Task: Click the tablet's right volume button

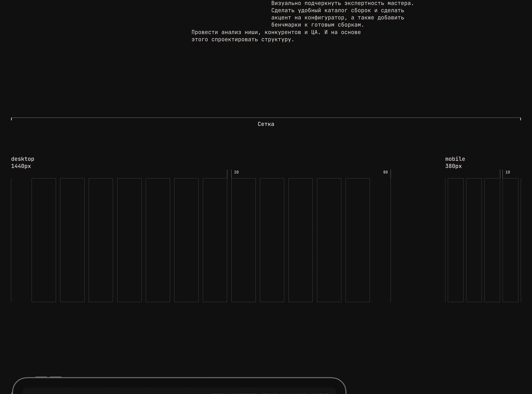Action: 55,377
